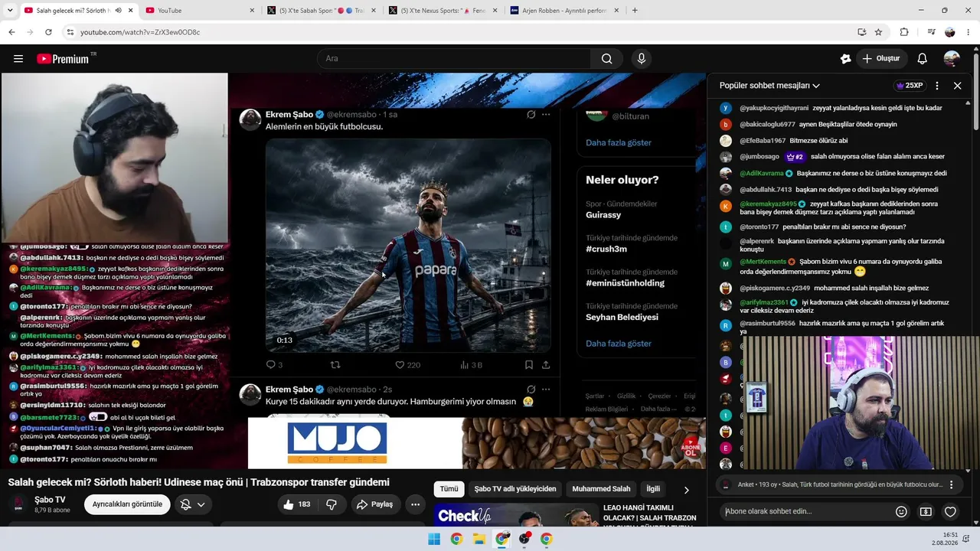The image size is (980, 551).
Task: Dislike this video
Action: click(332, 504)
